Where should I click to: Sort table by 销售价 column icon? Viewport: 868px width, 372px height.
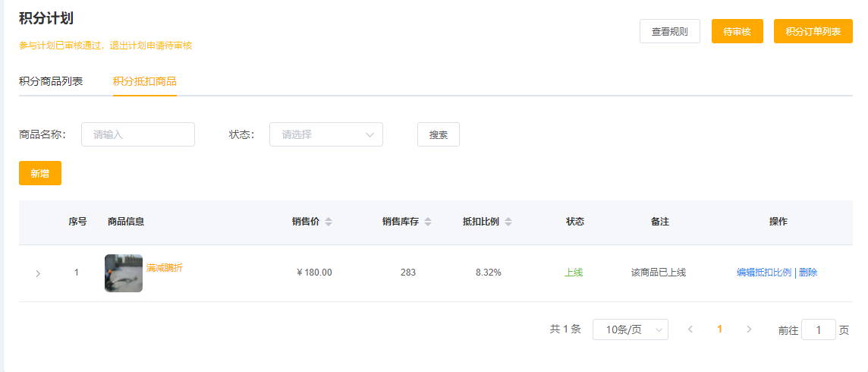(x=329, y=222)
